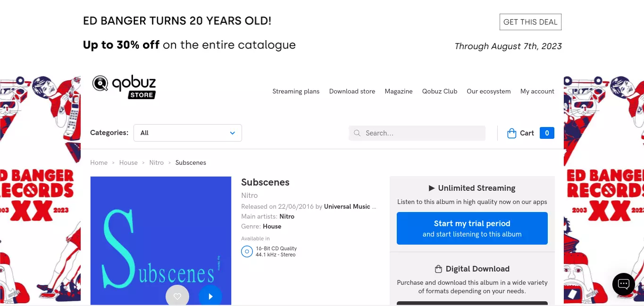Click the 16-Bit CD Quality disc icon
This screenshot has height=306, width=644.
247,251
